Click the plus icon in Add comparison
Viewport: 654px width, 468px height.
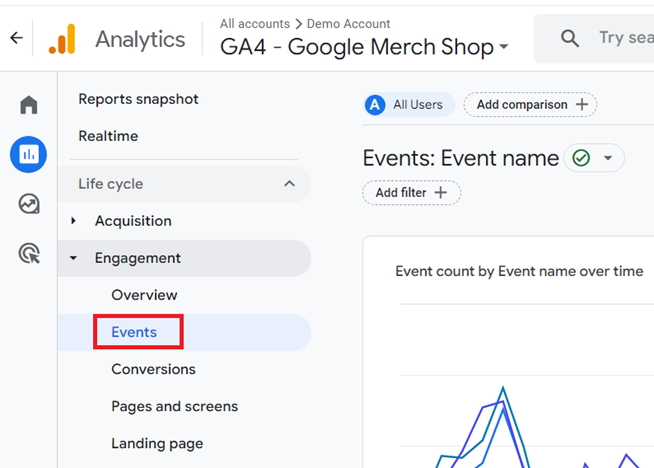click(x=582, y=104)
